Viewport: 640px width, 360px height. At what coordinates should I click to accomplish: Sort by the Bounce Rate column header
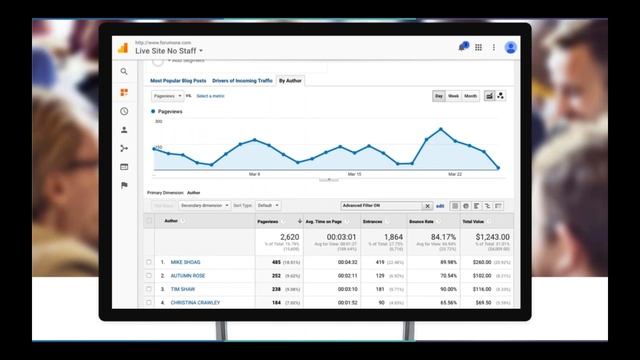[421, 222]
